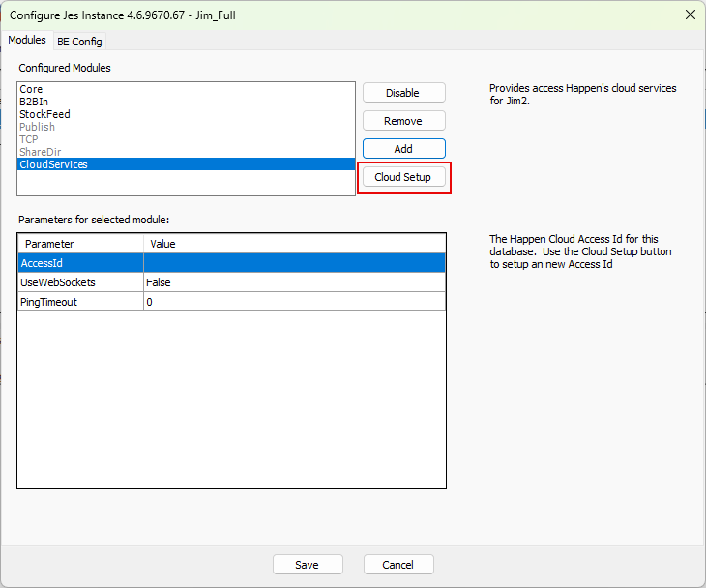Screen dimensions: 706x588
Task: Save the Jes instance configuration
Action: pos(308,565)
